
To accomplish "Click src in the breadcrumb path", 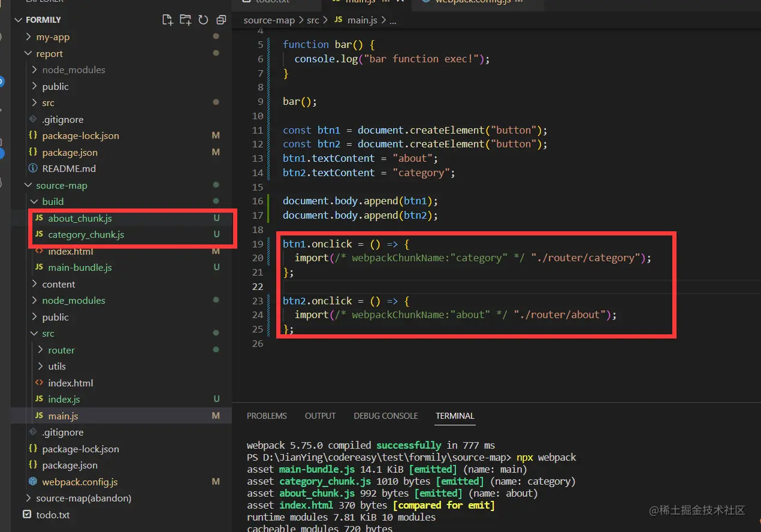I will pos(313,20).
